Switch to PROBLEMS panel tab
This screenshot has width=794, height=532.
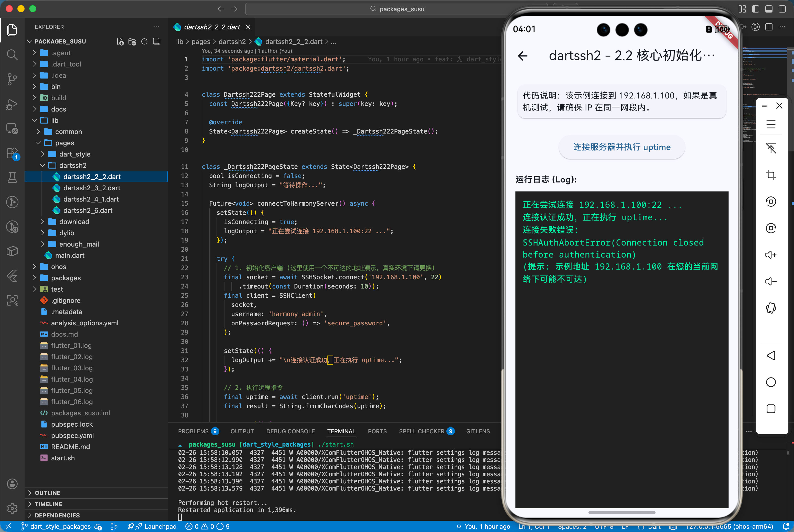[x=193, y=431]
